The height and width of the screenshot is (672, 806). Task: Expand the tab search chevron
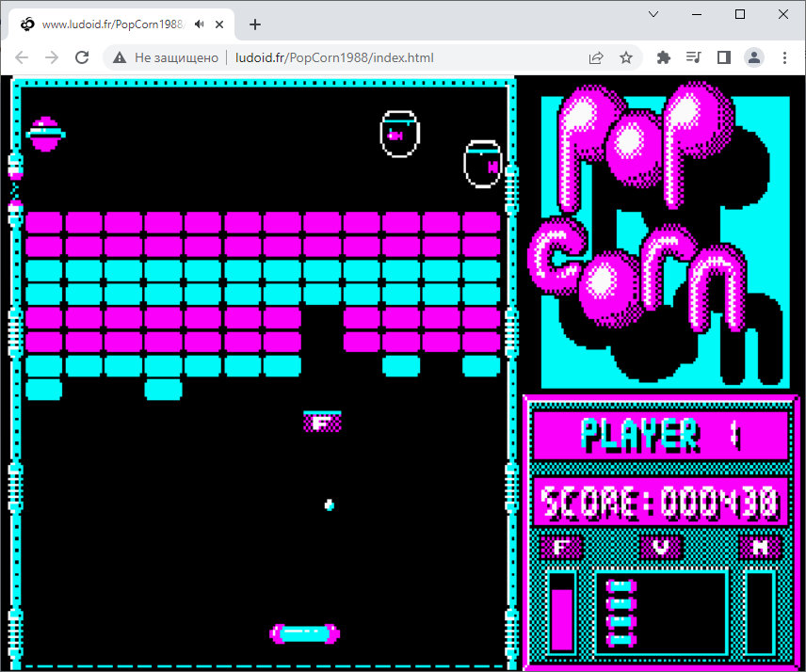[x=653, y=14]
